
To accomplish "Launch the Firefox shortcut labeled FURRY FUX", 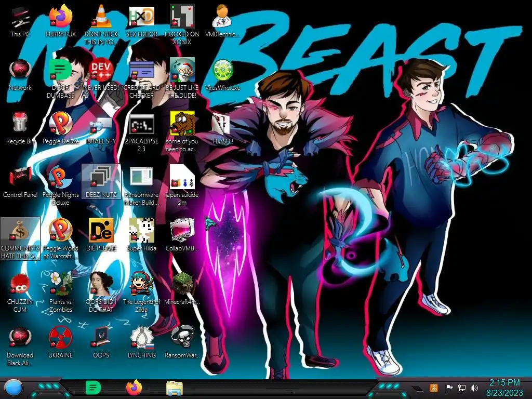I will 60,21.
